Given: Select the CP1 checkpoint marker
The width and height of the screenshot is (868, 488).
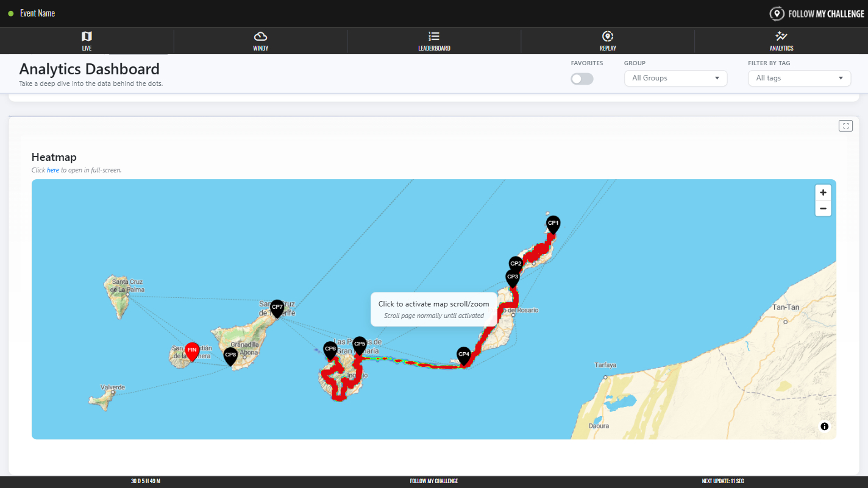Looking at the screenshot, I should (553, 224).
